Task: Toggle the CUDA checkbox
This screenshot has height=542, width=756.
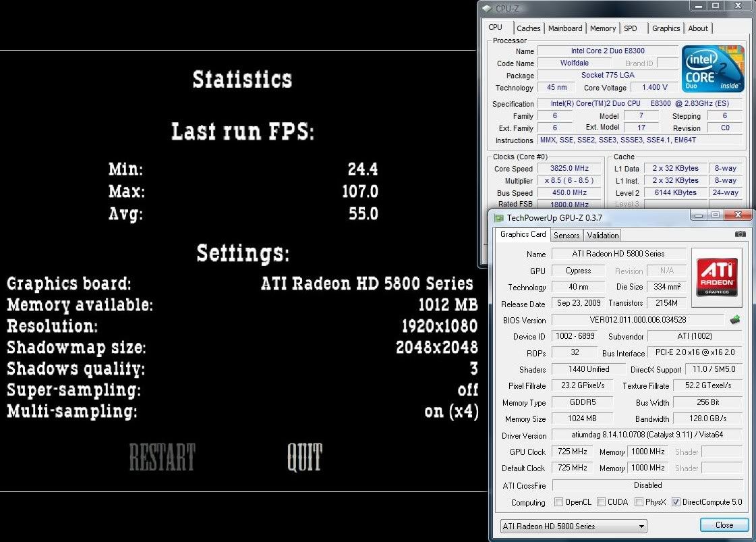Action: pyautogui.click(x=602, y=502)
